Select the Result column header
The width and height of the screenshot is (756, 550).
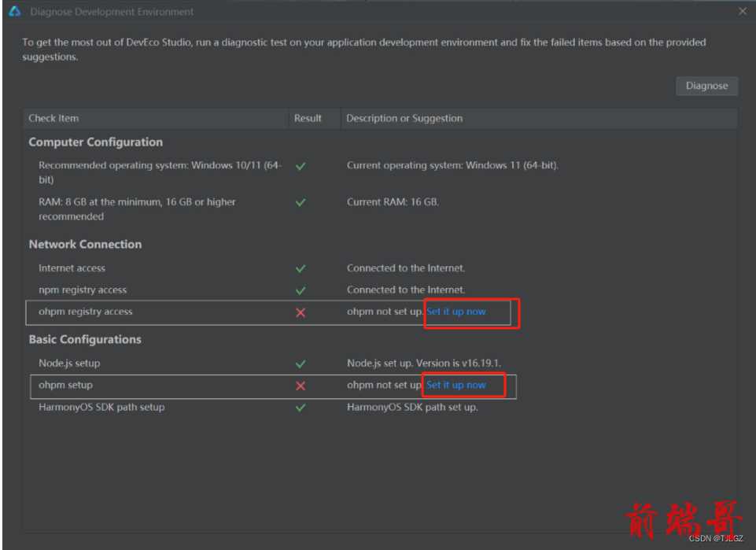315,118
